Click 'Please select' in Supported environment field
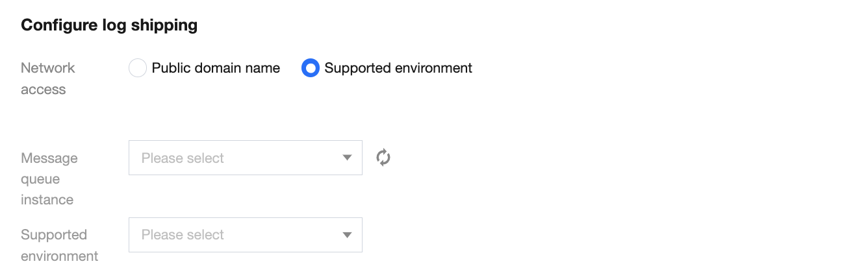The width and height of the screenshot is (868, 279). tap(183, 235)
